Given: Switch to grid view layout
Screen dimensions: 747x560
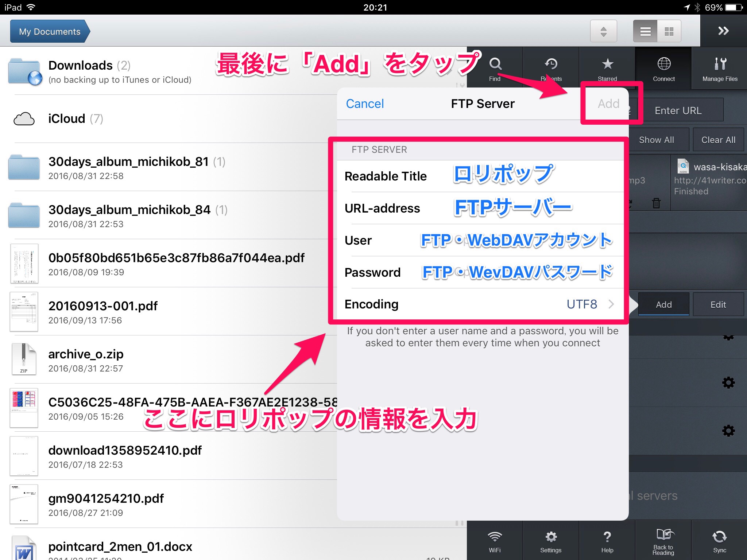Looking at the screenshot, I should click(x=669, y=31).
